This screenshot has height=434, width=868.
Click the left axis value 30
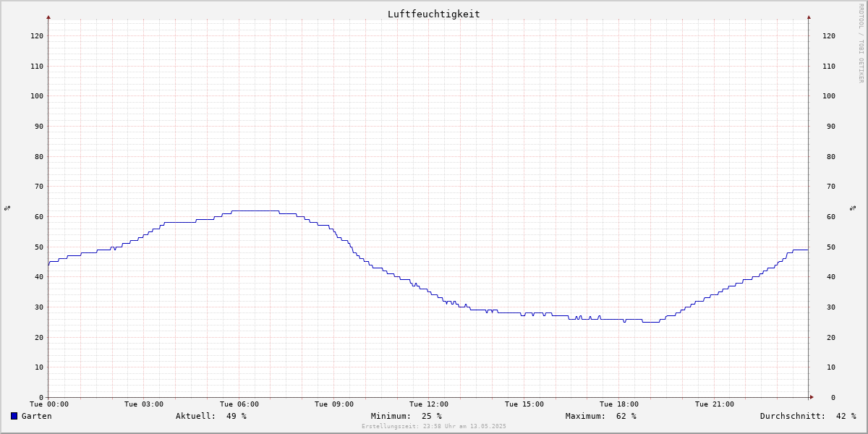pyautogui.click(x=39, y=307)
